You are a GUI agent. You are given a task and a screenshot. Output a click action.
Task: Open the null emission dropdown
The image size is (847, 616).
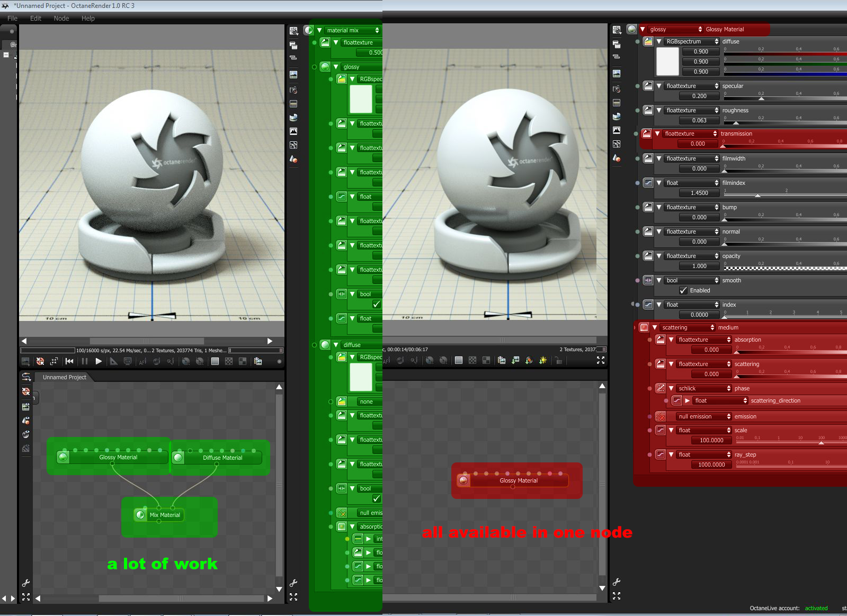pos(705,416)
